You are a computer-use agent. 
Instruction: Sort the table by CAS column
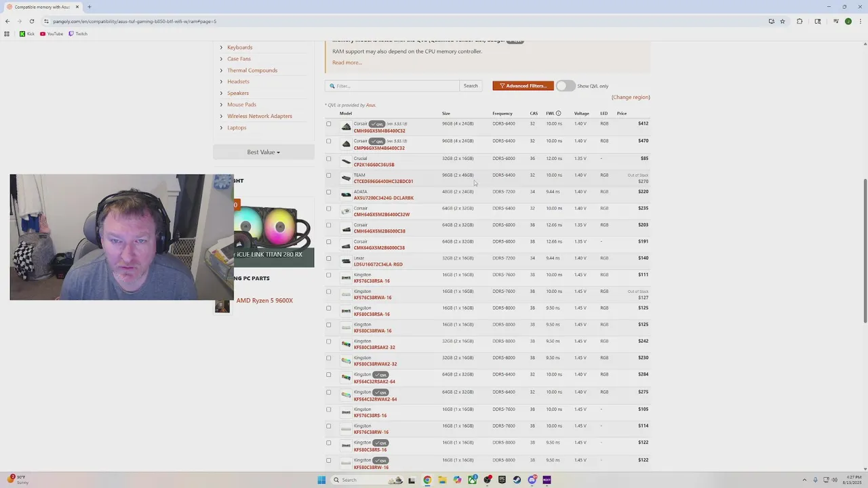coord(534,113)
